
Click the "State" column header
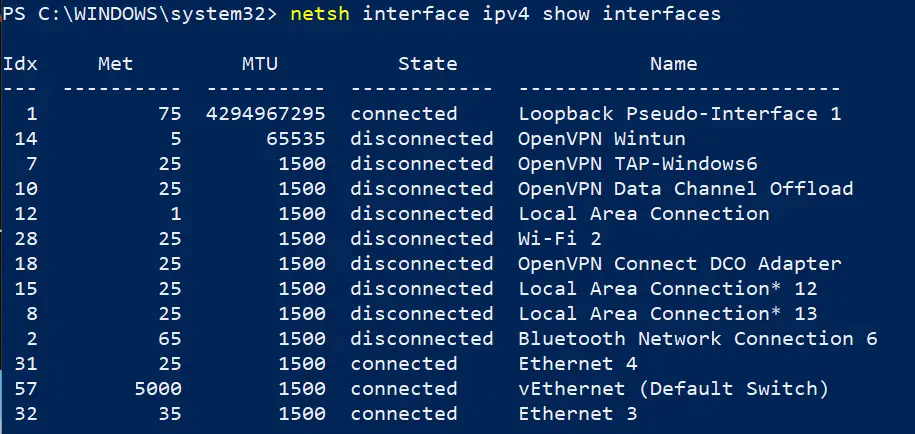[427, 64]
